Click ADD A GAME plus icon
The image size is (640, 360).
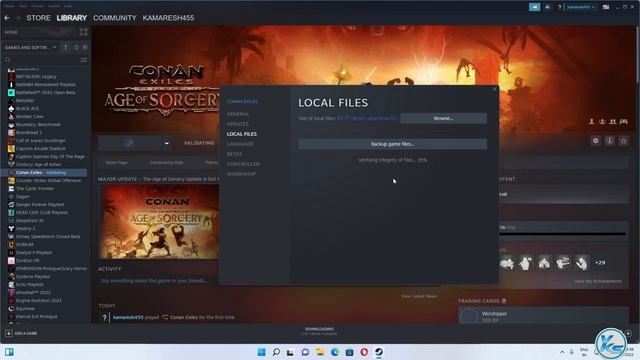pos(9,333)
